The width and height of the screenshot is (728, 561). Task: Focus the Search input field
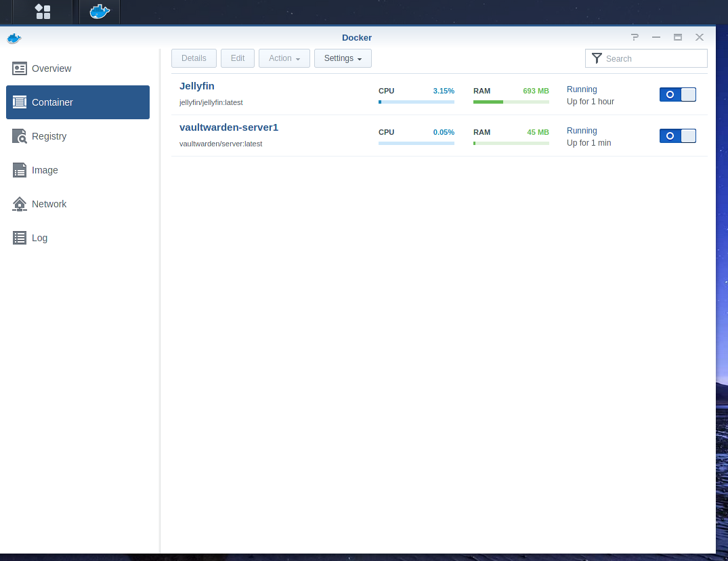point(646,58)
